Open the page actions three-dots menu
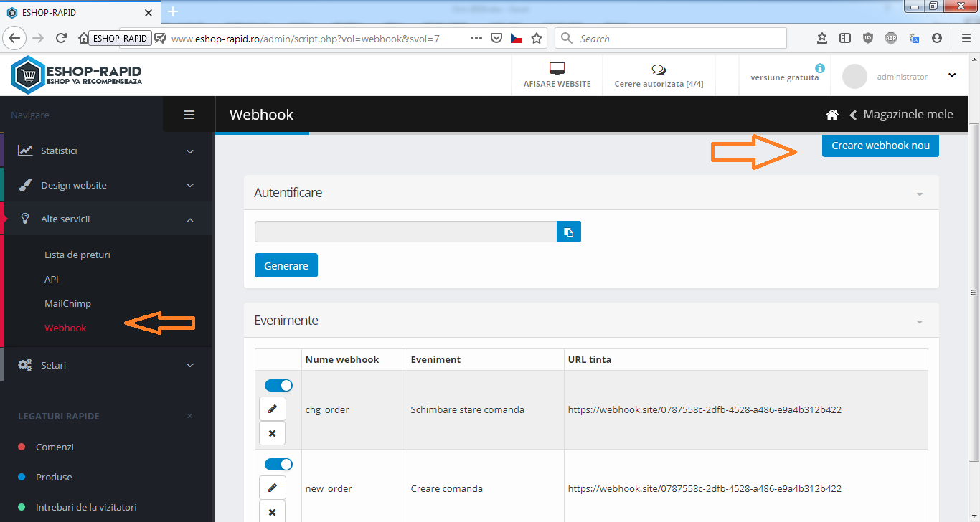The height and width of the screenshot is (522, 980). pyautogui.click(x=476, y=38)
